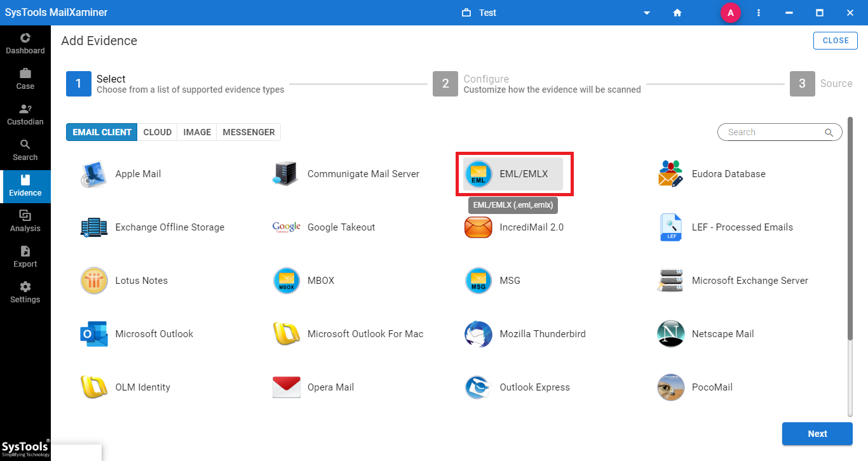Choose the MBOX icon
The height and width of the screenshot is (461, 868).
click(286, 281)
